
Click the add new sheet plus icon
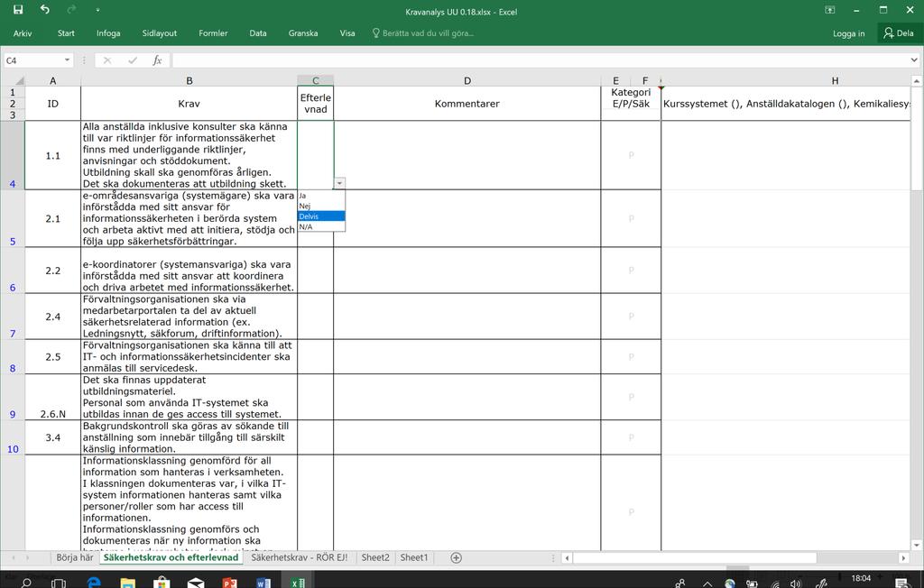456,557
